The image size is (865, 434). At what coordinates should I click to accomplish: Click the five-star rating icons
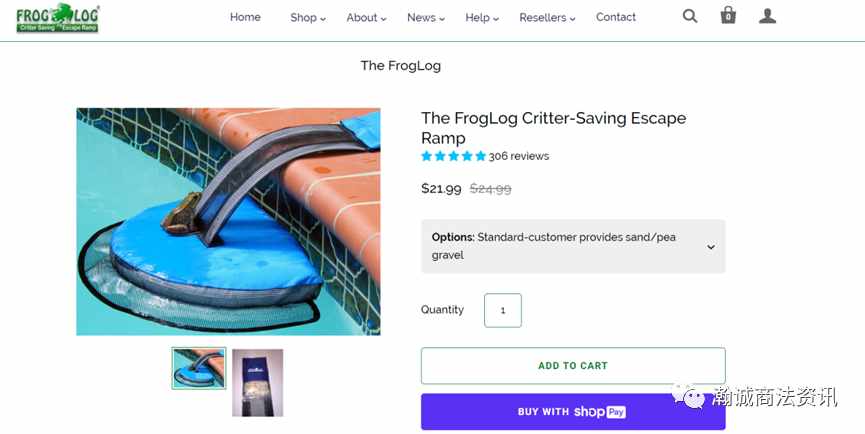[453, 156]
